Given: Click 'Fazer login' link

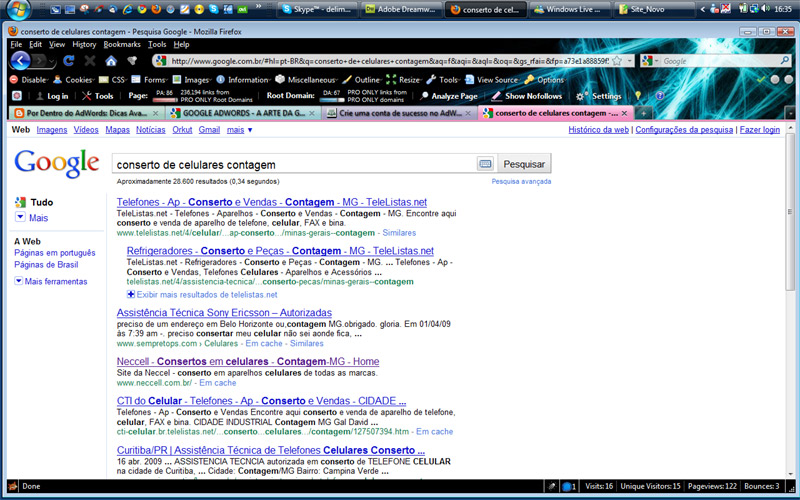Looking at the screenshot, I should tap(760, 130).
